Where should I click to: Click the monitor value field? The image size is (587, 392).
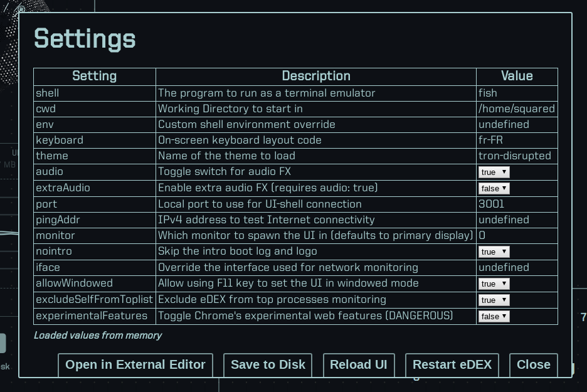click(517, 235)
